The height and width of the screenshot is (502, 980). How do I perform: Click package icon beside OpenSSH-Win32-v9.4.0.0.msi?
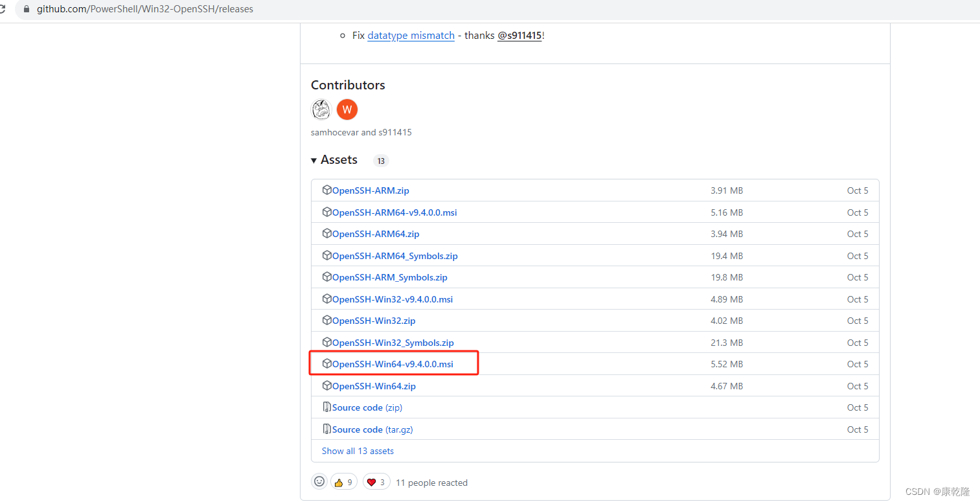327,299
